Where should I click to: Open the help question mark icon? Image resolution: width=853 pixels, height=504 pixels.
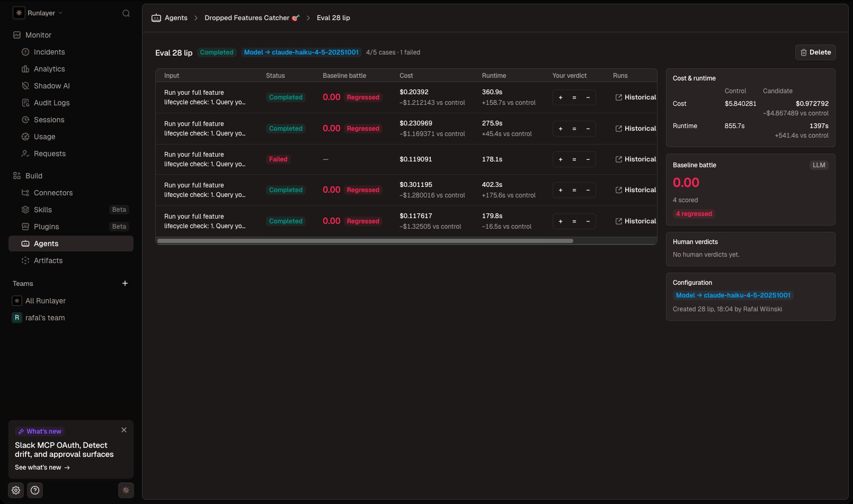[35, 490]
